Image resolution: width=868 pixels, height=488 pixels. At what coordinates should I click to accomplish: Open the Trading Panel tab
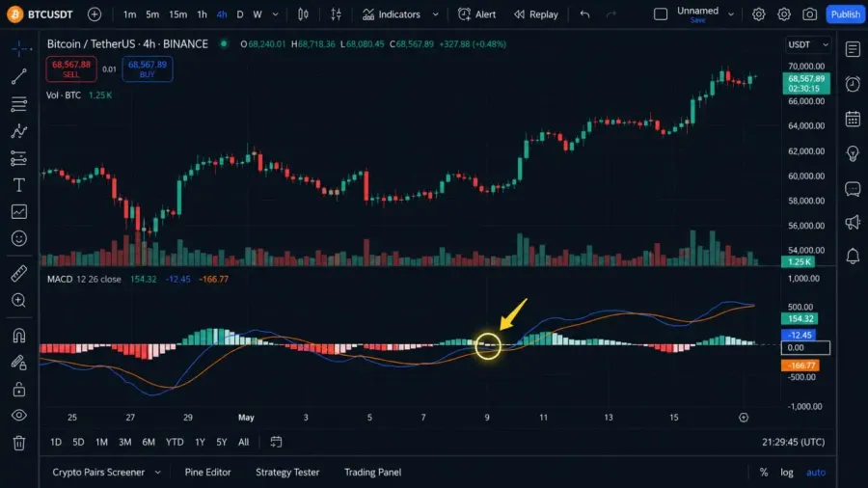[372, 473]
